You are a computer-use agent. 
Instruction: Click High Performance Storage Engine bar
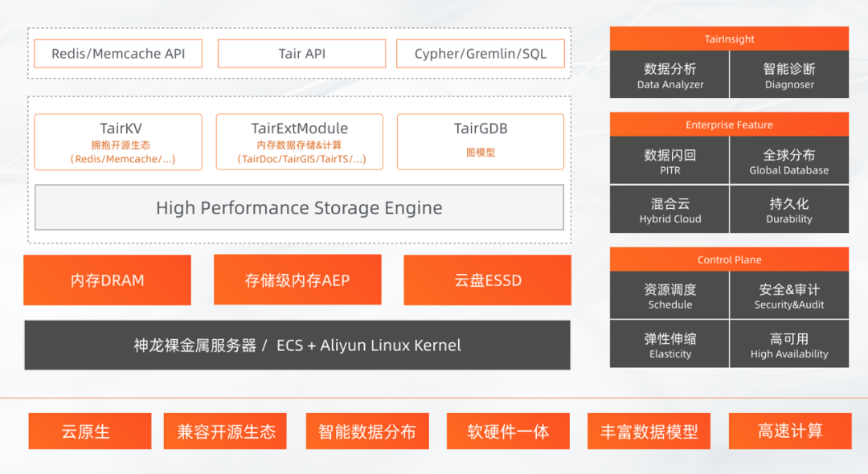click(x=299, y=207)
